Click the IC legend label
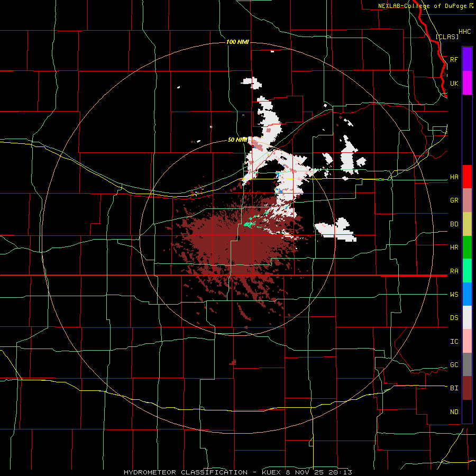Image resolution: width=476 pixels, height=476 pixels. (454, 342)
